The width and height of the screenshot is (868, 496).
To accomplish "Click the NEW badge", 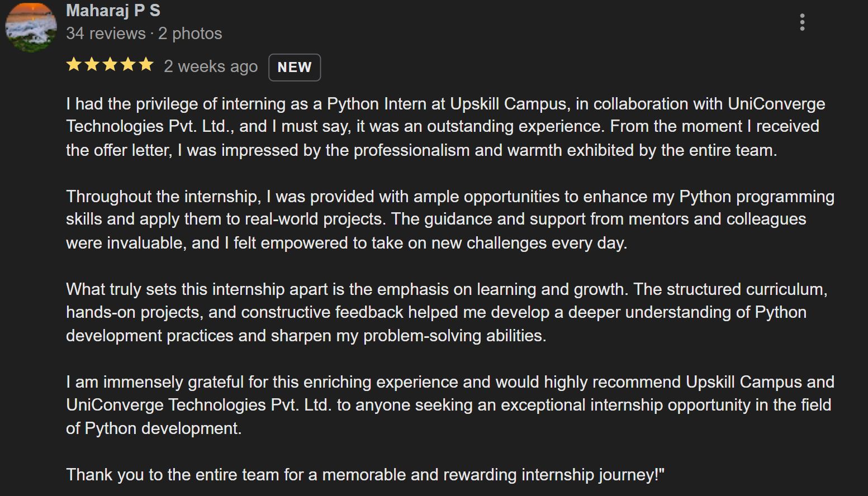I will (x=295, y=67).
